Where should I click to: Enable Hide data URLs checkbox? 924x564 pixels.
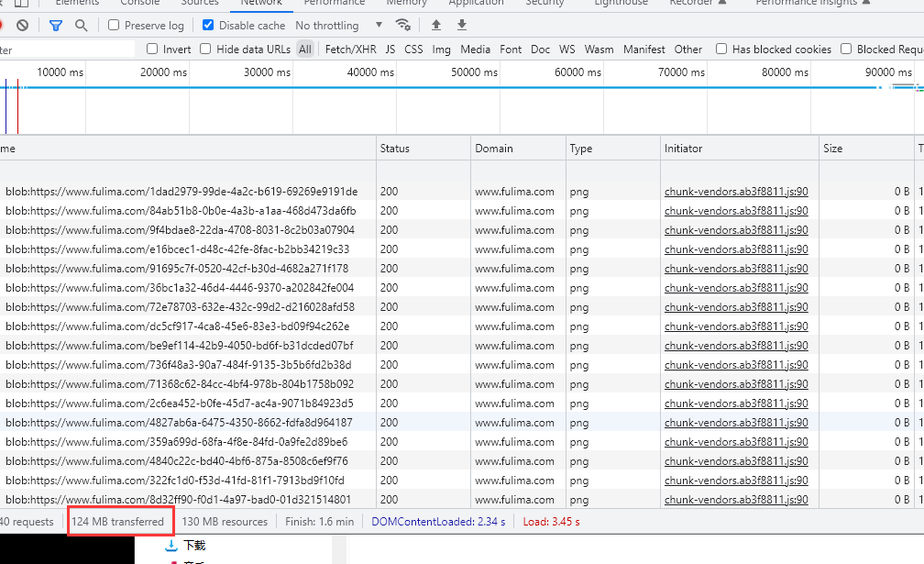point(205,49)
